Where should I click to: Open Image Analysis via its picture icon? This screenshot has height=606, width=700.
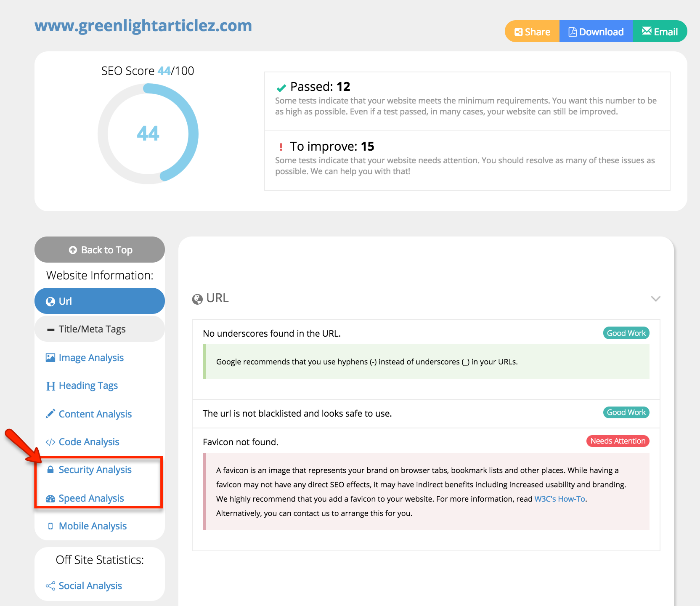click(50, 357)
